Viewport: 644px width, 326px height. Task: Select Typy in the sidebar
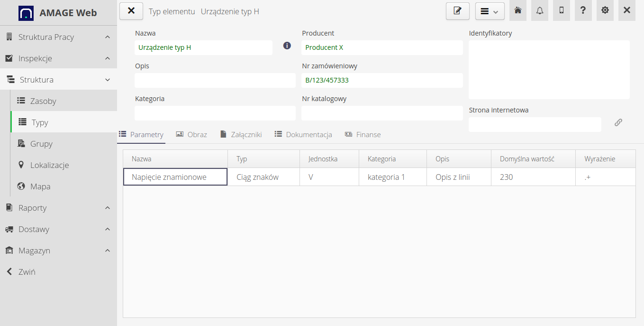point(63,122)
